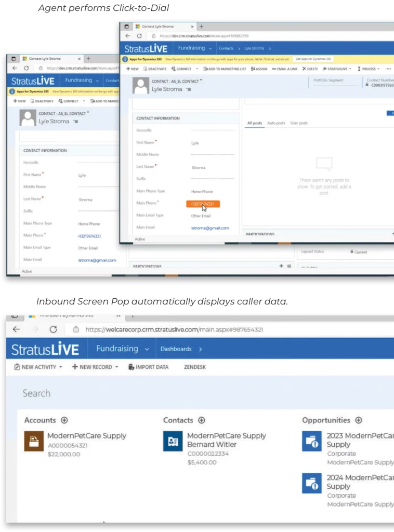
Task: Switch to All posts tab
Action: [255, 123]
